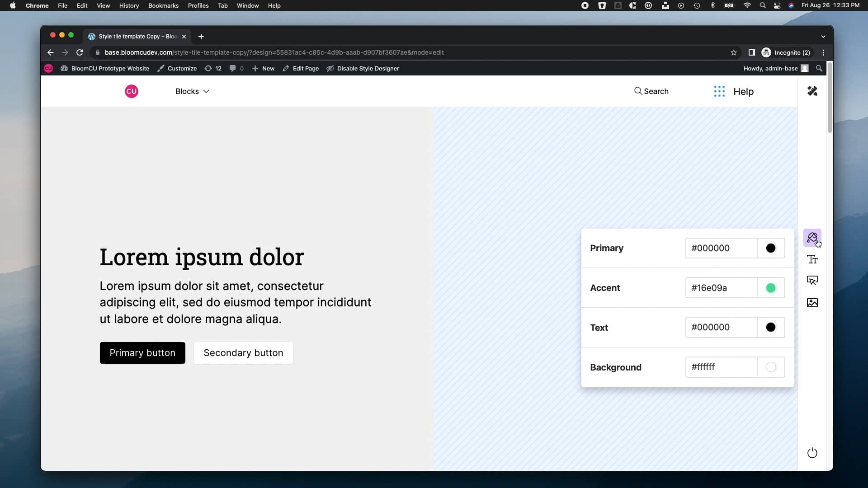This screenshot has height=488, width=868.
Task: Click the Background white color swatch
Action: 771,367
